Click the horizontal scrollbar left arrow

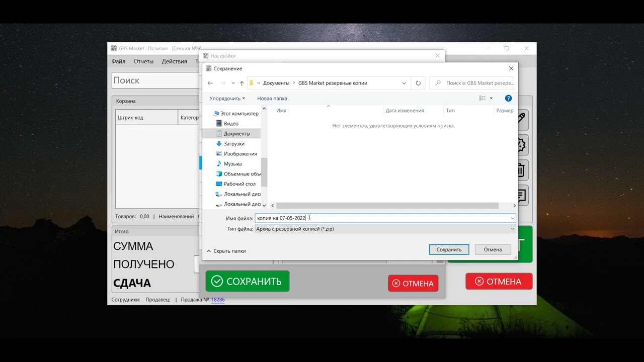click(x=273, y=206)
